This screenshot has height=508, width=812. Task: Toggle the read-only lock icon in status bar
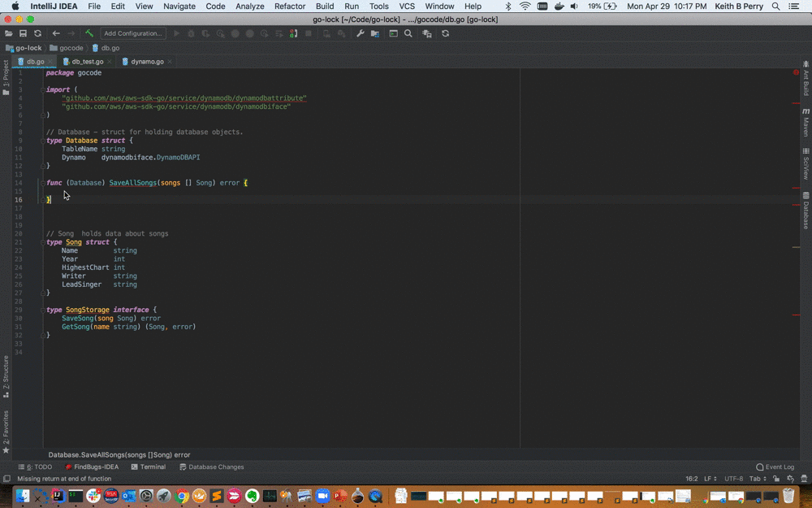pos(775,480)
